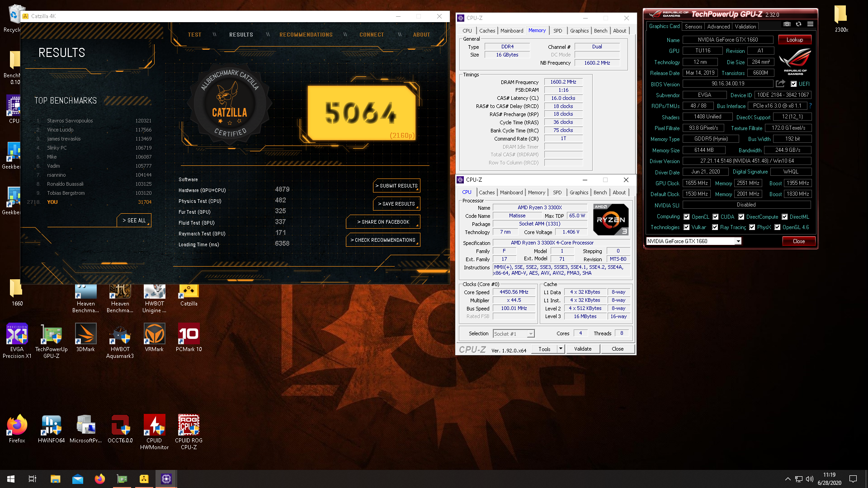Open CPUID HWMonitor shortcut
868x488 pixels.
point(154,432)
